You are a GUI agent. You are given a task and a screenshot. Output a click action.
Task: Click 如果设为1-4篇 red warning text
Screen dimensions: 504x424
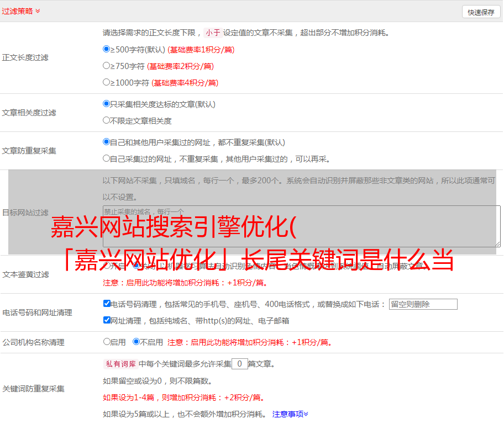coord(185,397)
